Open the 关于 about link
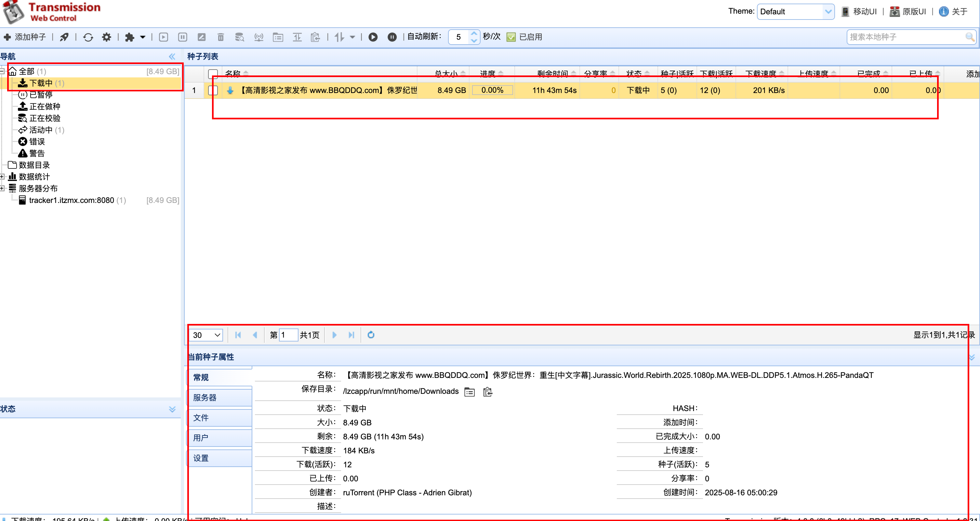Screen dimensions: 980x521 click(x=953, y=11)
